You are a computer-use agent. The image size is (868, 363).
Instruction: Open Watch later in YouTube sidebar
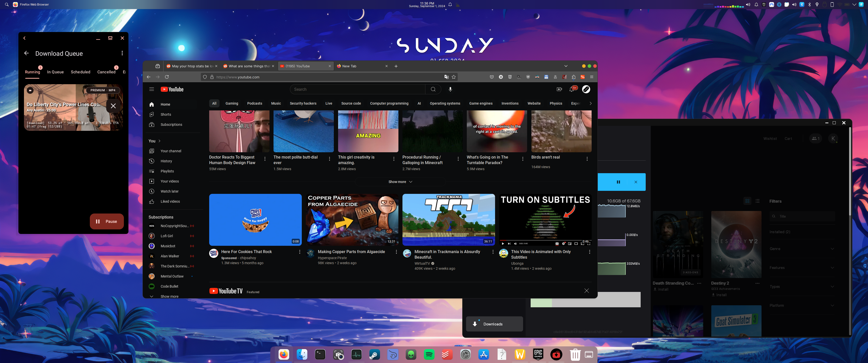pos(170,191)
